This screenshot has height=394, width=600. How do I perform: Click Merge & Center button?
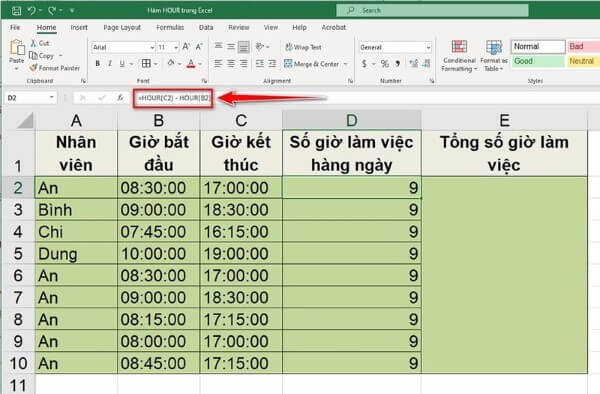tap(312, 64)
